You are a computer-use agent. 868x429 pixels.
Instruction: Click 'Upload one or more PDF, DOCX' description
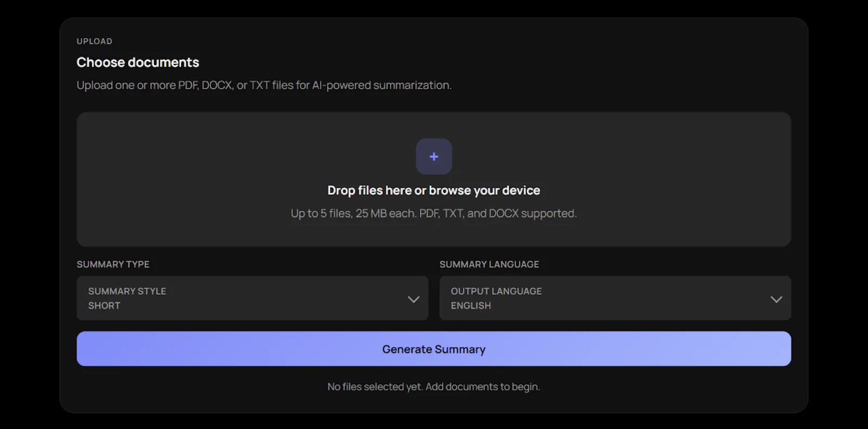[x=264, y=85]
